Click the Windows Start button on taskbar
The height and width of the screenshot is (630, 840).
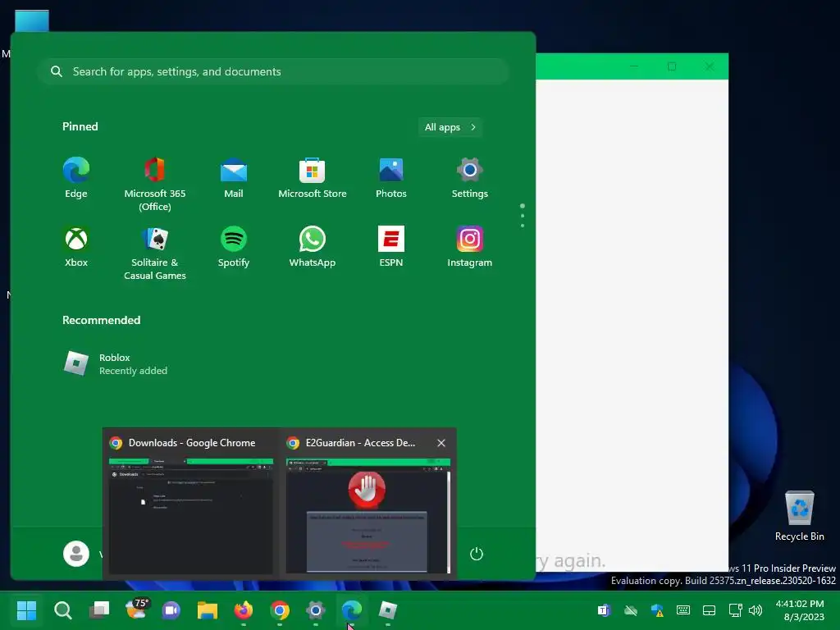pos(26,609)
